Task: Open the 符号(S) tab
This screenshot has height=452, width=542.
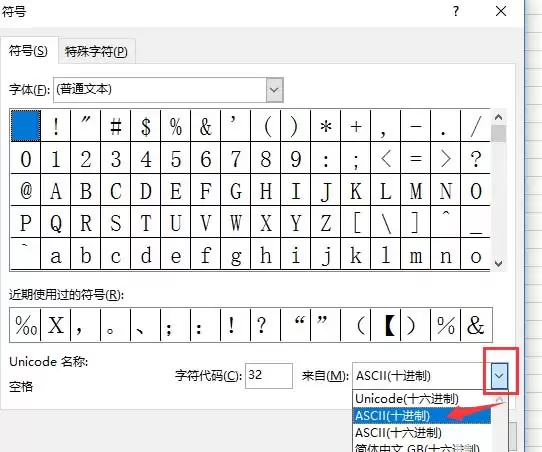Action: (28, 51)
